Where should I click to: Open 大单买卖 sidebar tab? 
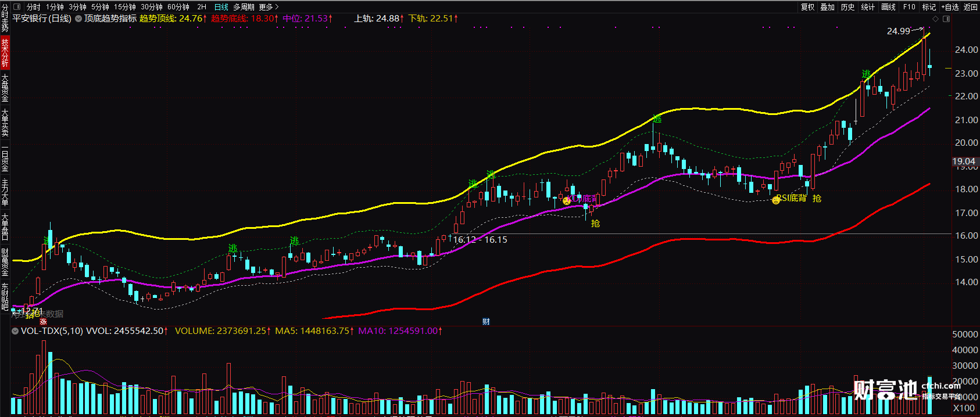tap(5, 123)
